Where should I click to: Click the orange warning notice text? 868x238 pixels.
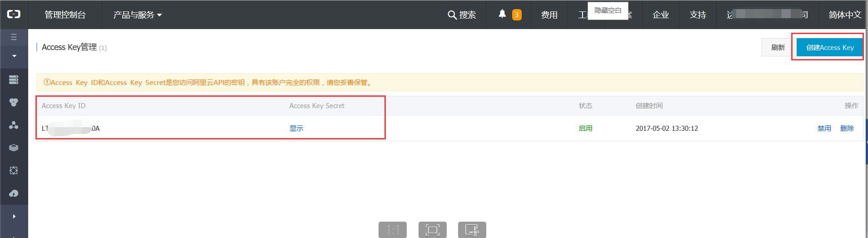pyautogui.click(x=208, y=83)
